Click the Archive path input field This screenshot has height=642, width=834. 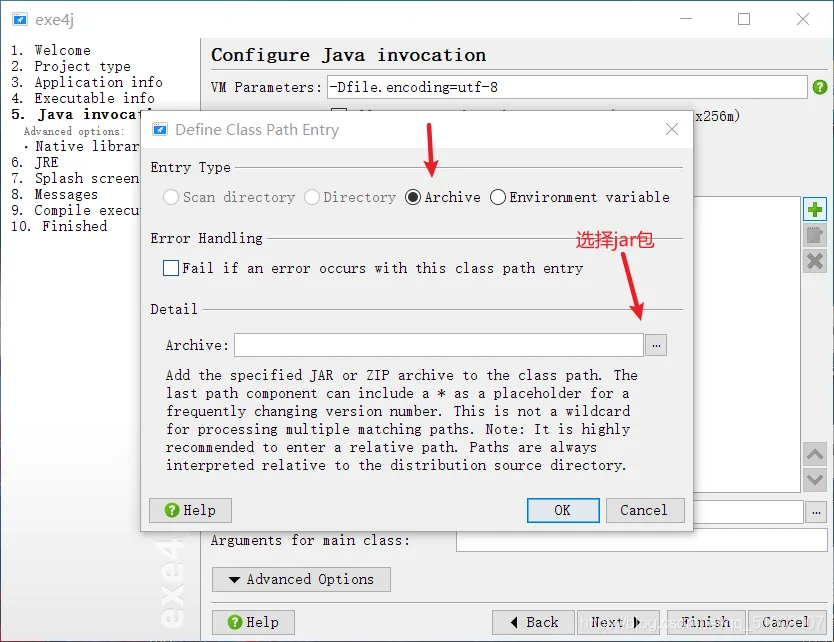pos(439,345)
